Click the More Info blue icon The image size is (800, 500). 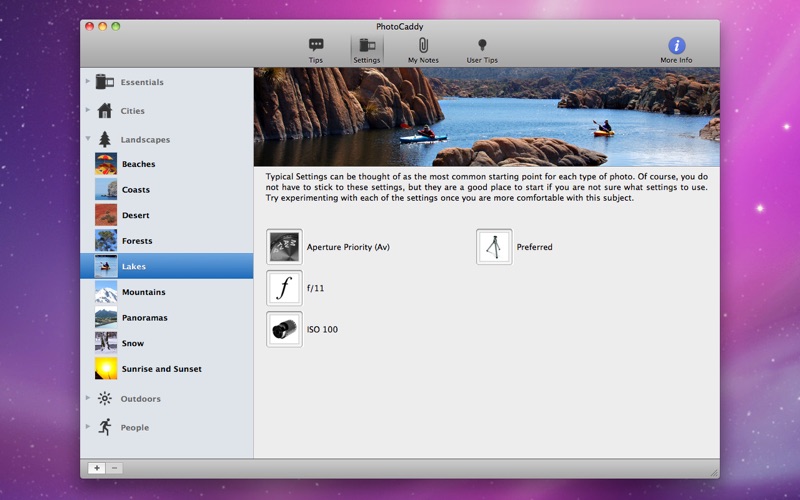pyautogui.click(x=677, y=45)
